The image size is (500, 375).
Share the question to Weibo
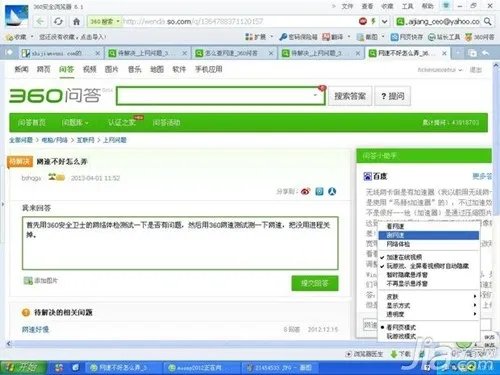click(x=305, y=191)
